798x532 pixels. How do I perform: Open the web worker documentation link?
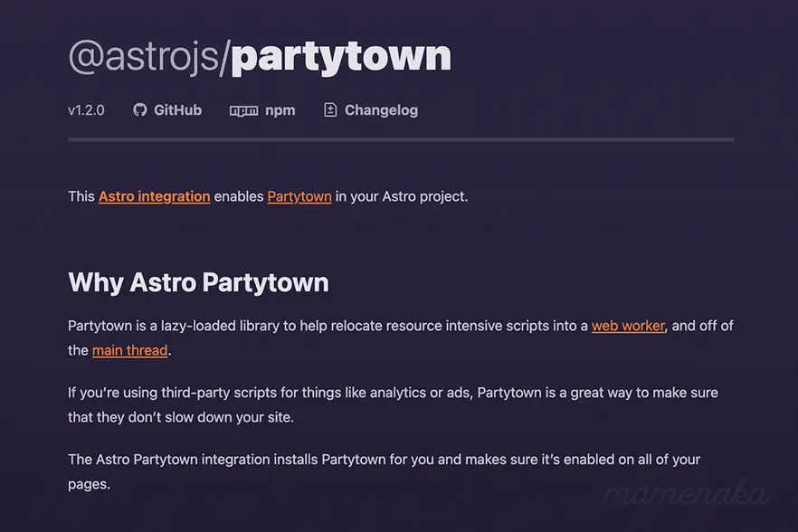click(x=628, y=325)
